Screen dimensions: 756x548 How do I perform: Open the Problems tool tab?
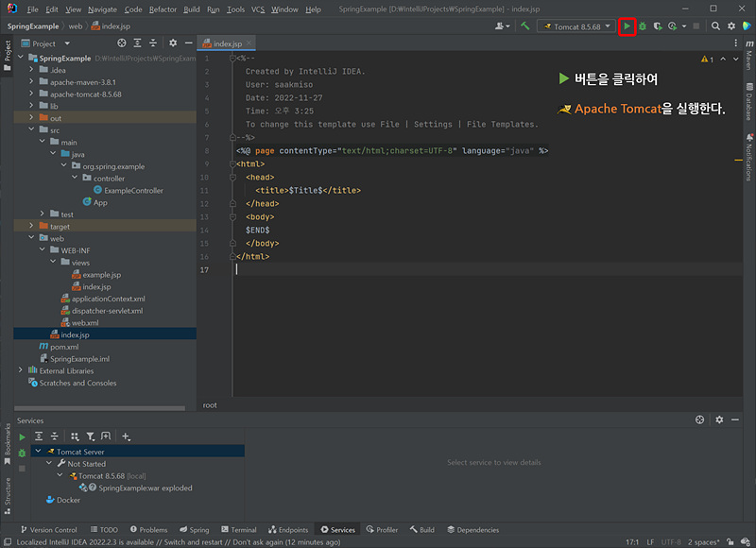coord(149,529)
